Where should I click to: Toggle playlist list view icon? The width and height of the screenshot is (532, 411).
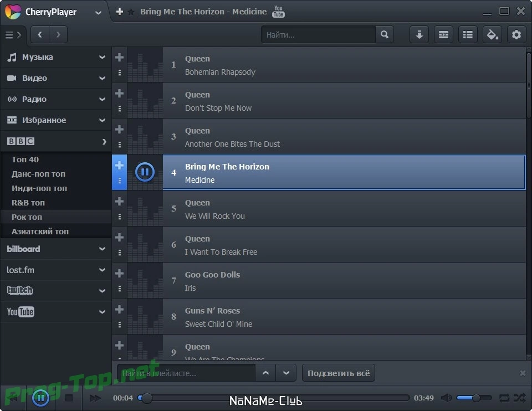pyautogui.click(x=468, y=34)
